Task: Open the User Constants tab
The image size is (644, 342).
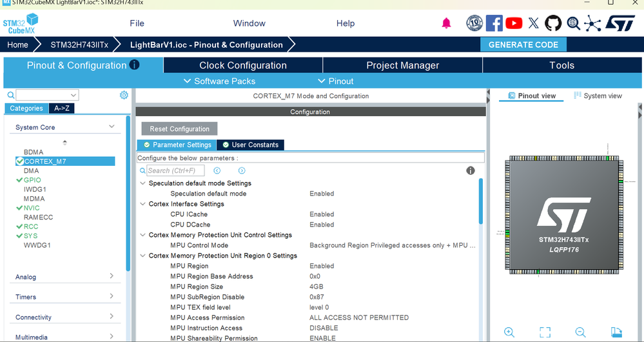Action: click(x=250, y=145)
